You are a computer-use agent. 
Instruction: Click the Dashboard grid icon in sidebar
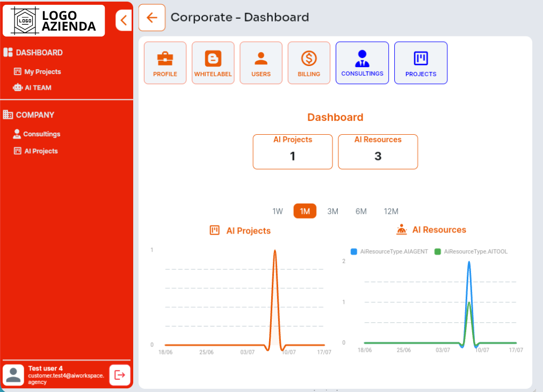8,52
